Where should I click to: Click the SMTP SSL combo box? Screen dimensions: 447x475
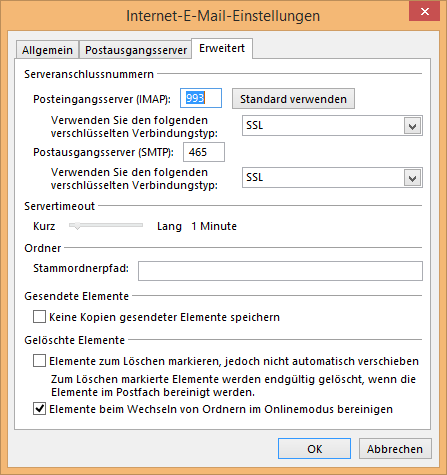click(332, 178)
